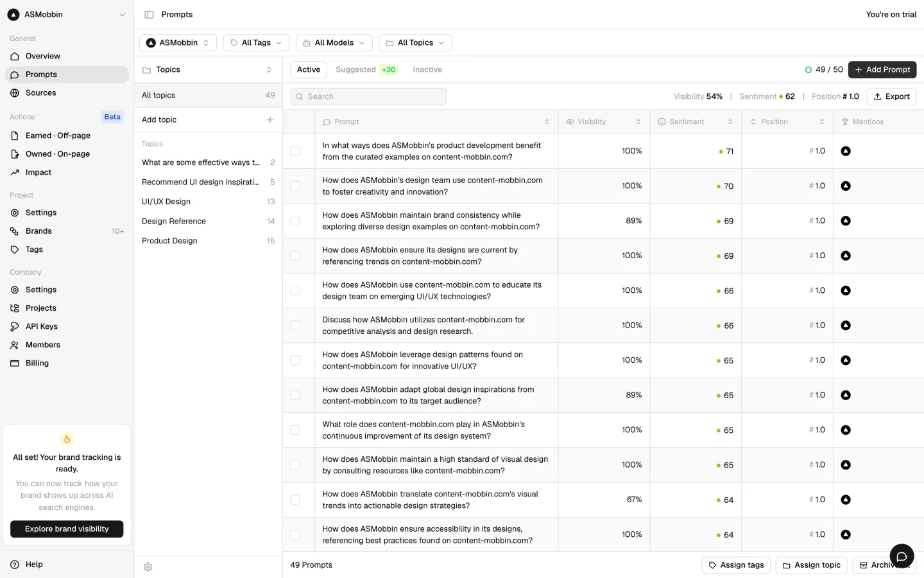Image resolution: width=924 pixels, height=578 pixels.
Task: Check the 'foster creativity and innovation' prompt
Action: point(295,186)
